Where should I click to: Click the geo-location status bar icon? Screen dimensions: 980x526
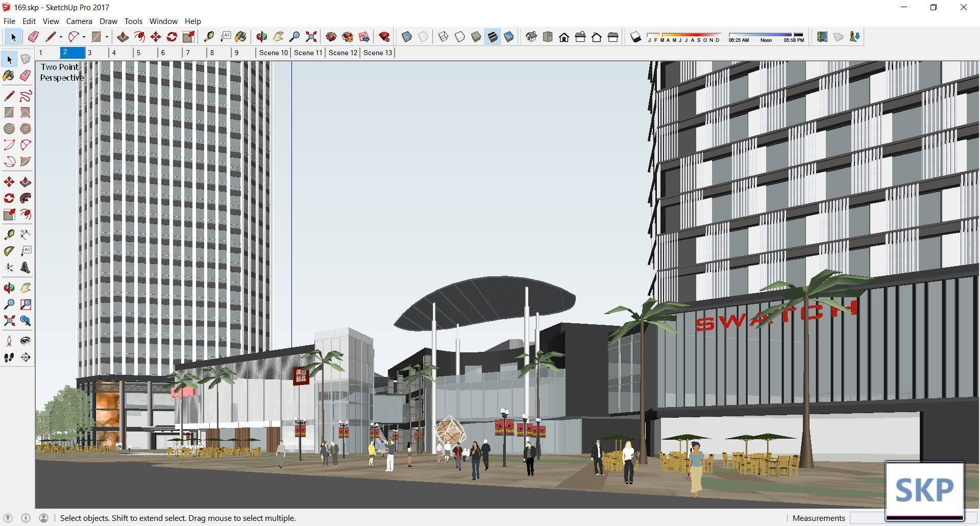point(8,518)
